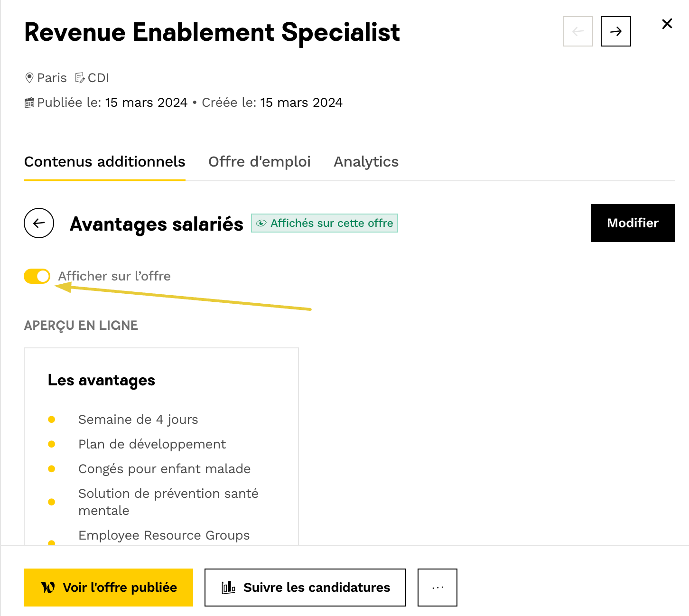Go to the previous job offer arrow
Image resolution: width=689 pixels, height=616 pixels.
577,31
